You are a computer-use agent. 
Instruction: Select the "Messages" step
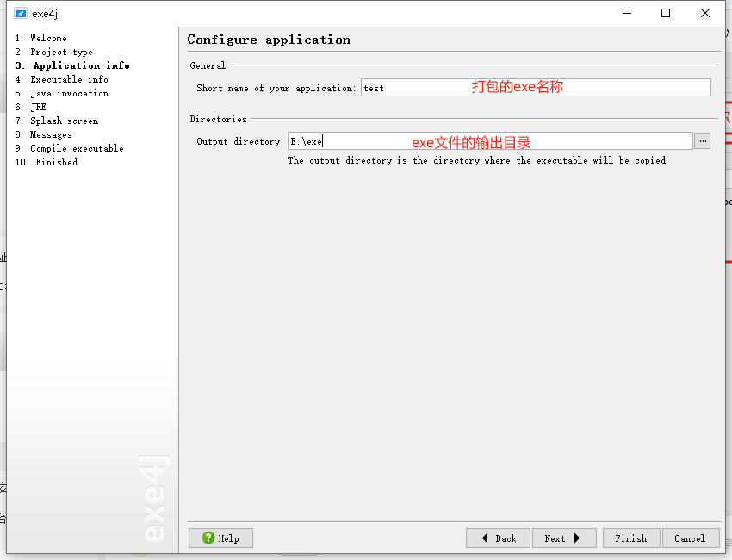click(44, 134)
